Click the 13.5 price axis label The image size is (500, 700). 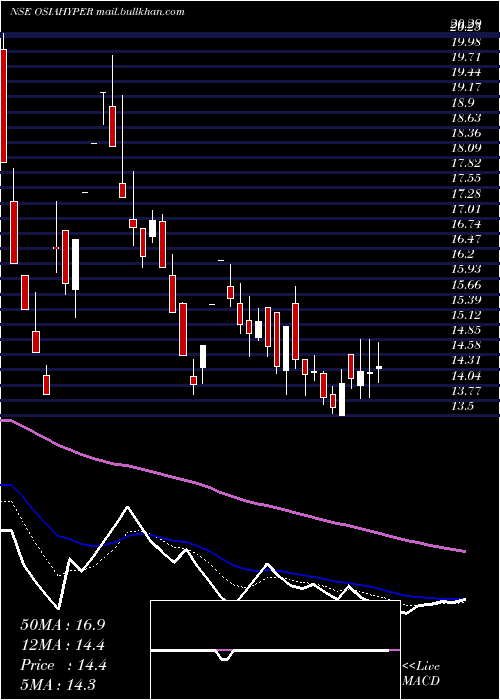point(463,406)
